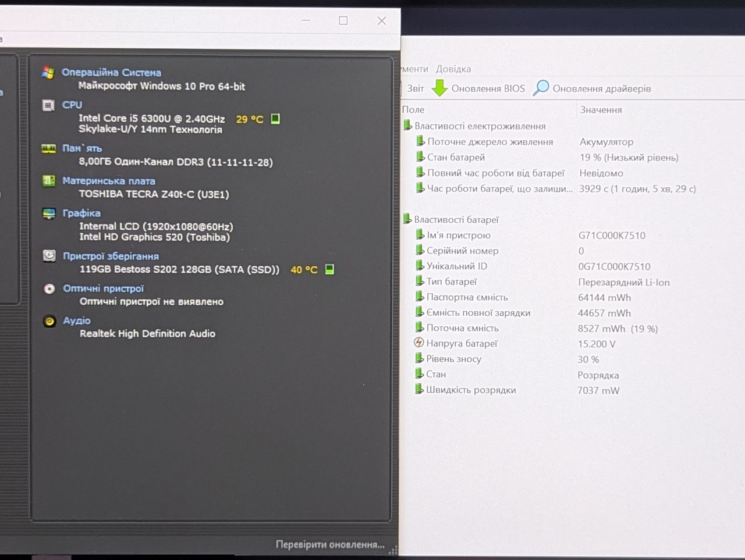This screenshot has height=560, width=745.
Task: Open the Пам'ять section link
Action: [x=82, y=148]
